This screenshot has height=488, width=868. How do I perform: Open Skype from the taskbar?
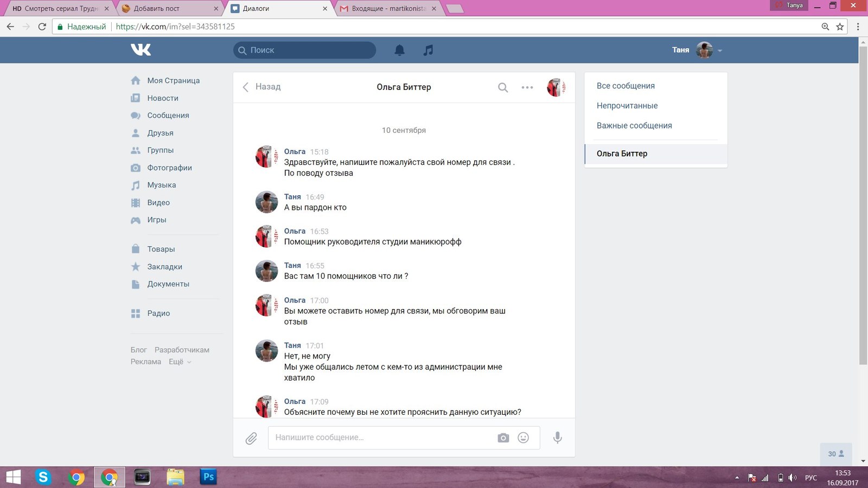(x=43, y=477)
